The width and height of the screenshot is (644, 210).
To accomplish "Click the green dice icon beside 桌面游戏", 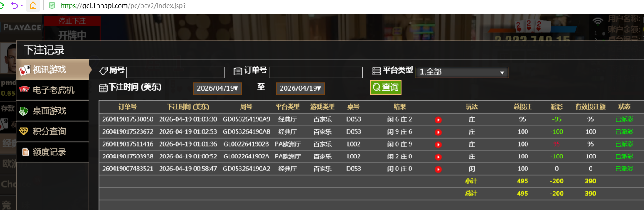I will coord(24,111).
